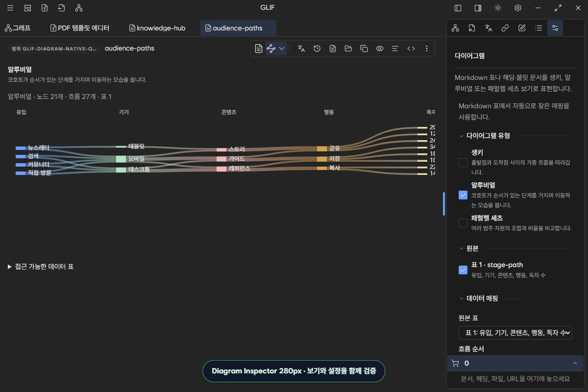Open the diagram settings sliders tab
The width and height of the screenshot is (588, 392).
pos(555,28)
